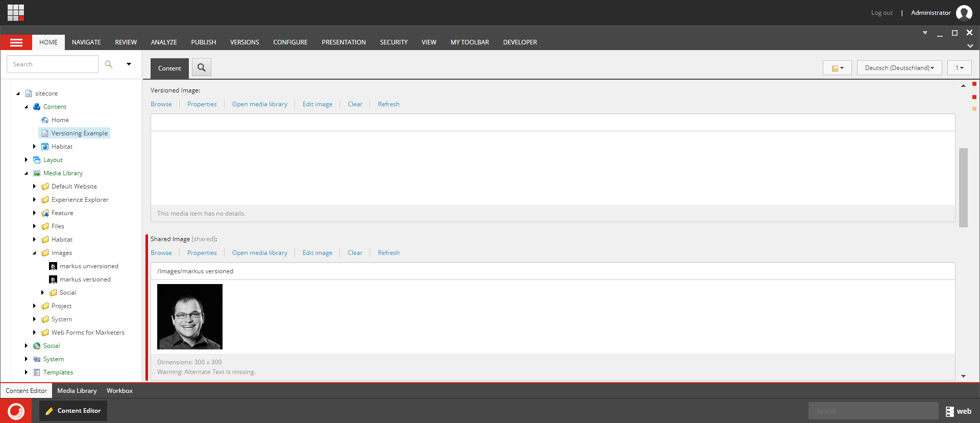Click the Feature folder icon
The height and width of the screenshot is (423, 980).
coord(45,213)
